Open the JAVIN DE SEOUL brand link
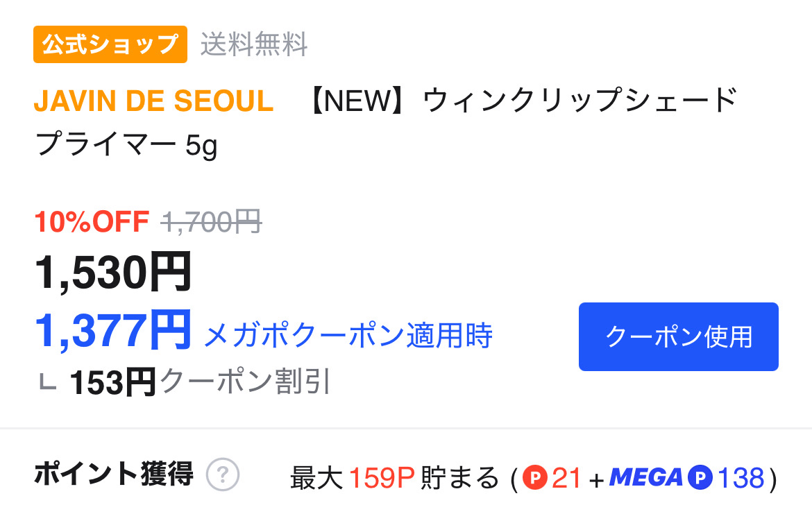 153,102
